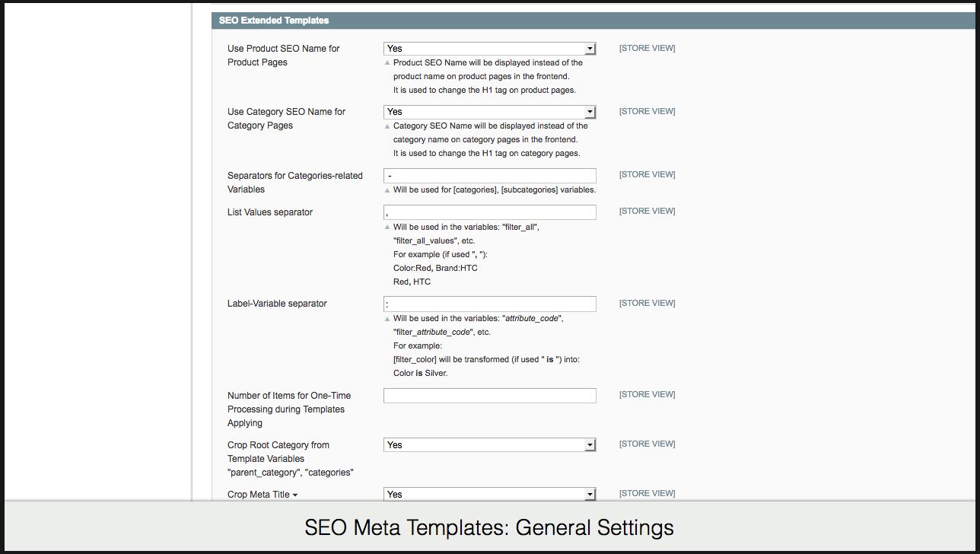This screenshot has width=980, height=554.
Task: Click the Label-Variable separator field label text
Action: [277, 304]
